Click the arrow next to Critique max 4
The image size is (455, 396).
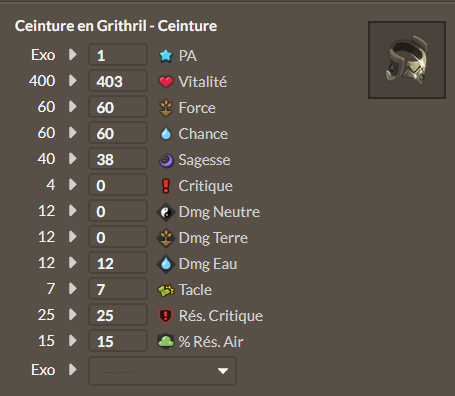coord(73,185)
